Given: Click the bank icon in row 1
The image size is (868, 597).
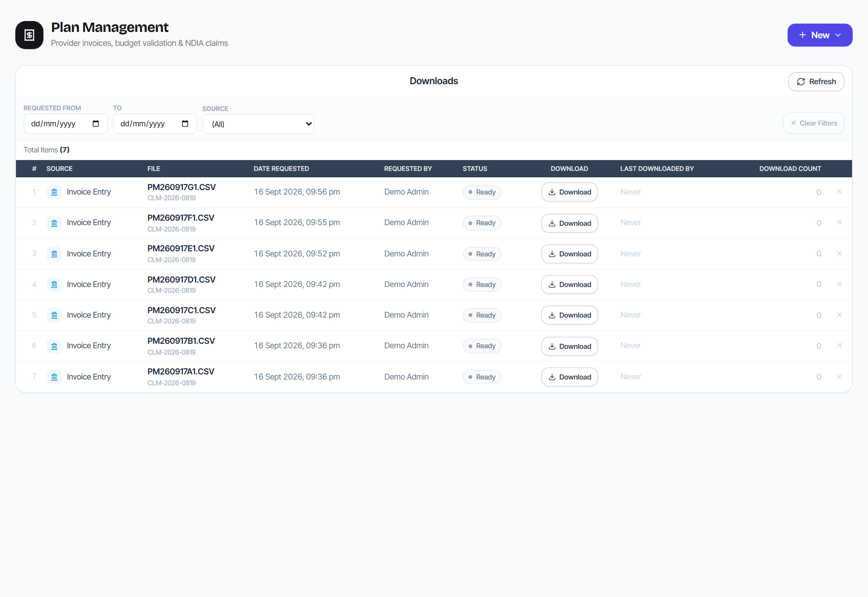Looking at the screenshot, I should pos(54,192).
